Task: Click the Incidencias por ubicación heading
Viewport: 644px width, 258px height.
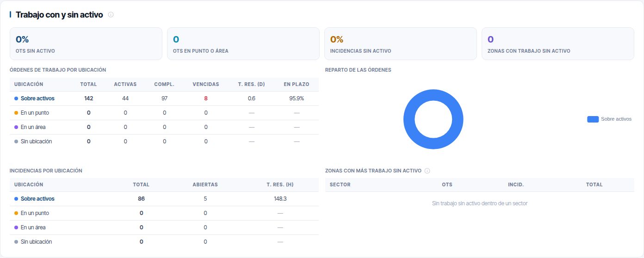Action: pos(46,171)
